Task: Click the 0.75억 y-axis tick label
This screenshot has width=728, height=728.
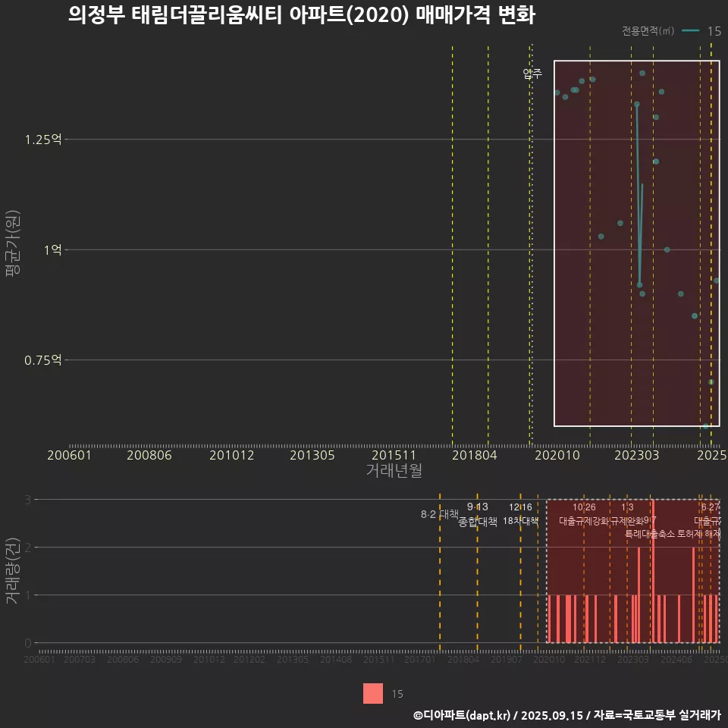Action: (44, 360)
